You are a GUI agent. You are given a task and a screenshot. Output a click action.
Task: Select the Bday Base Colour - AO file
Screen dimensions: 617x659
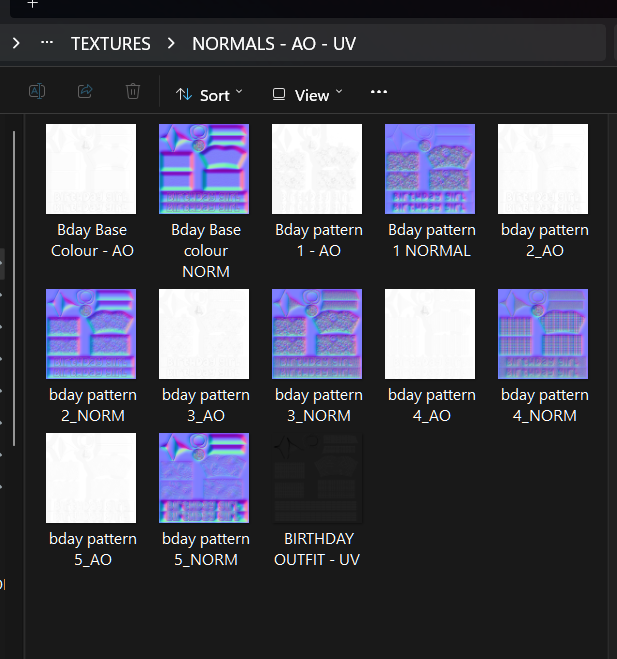[91, 169]
